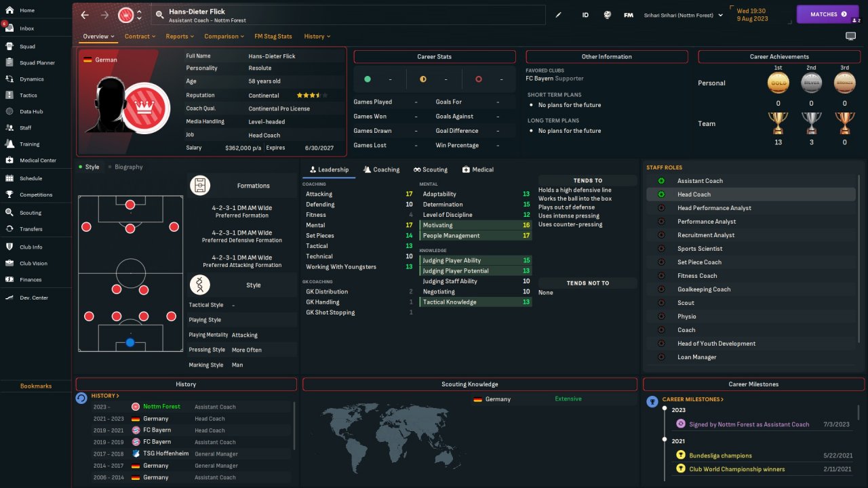Open the Scouting sidebar item
Screen dimensions: 868x488
tap(30, 213)
